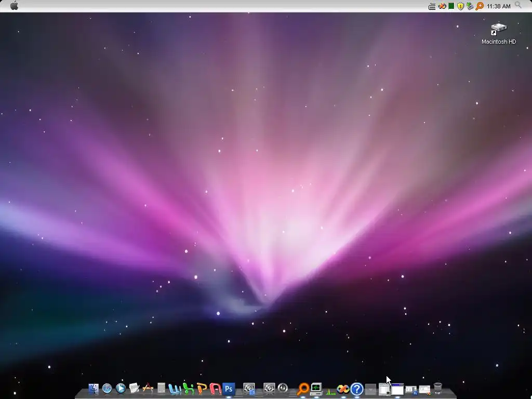Open the Applications A-shaped dock icon
Image resolution: width=532 pixels, height=399 pixels.
148,389
